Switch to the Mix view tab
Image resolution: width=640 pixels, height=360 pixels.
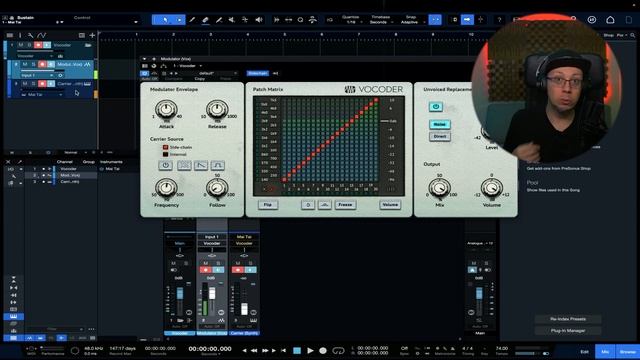(605, 351)
